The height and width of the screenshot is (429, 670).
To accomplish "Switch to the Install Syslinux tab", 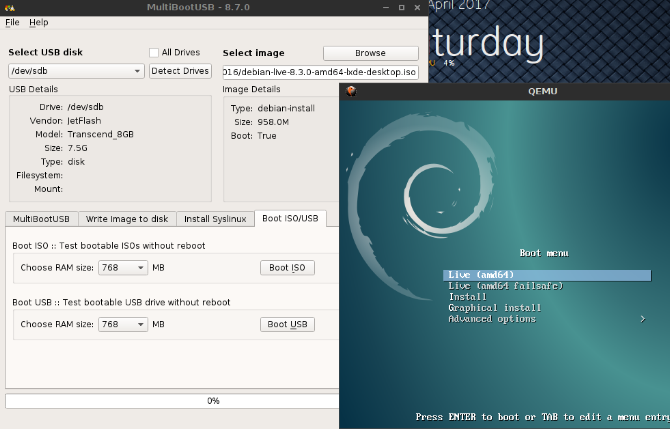I will click(x=215, y=219).
